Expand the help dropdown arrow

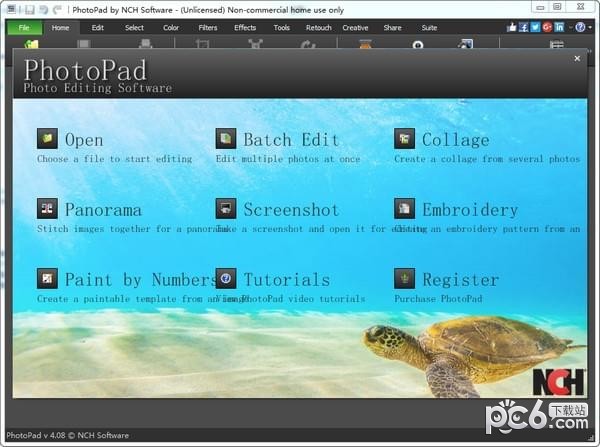pos(590,27)
